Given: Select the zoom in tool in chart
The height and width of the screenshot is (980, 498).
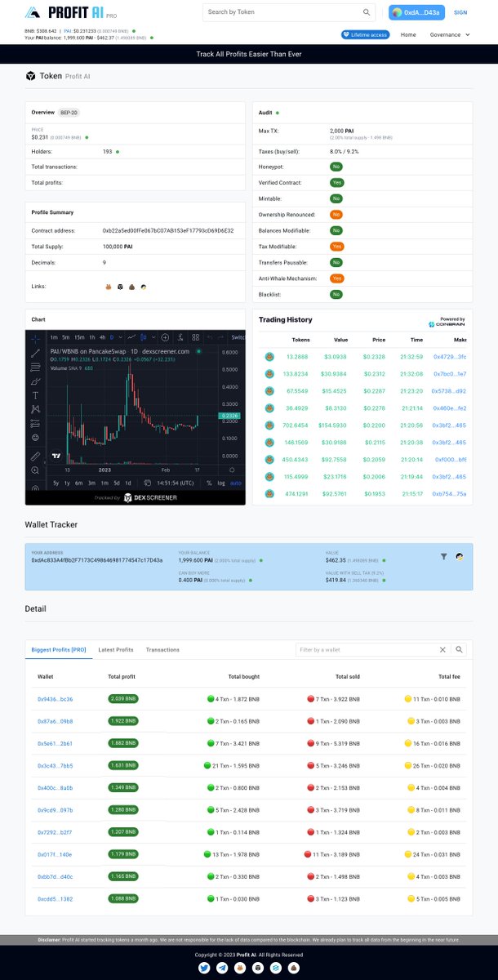Looking at the screenshot, I should click(35, 470).
